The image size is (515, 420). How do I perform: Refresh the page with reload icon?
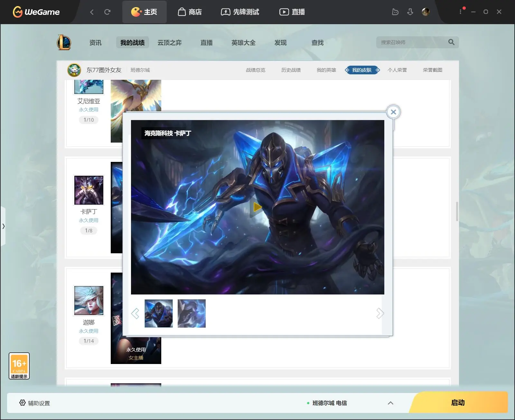tap(107, 12)
